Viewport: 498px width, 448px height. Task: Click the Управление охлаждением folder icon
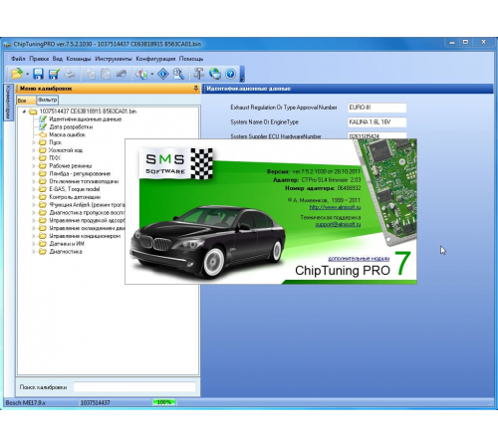43,228
